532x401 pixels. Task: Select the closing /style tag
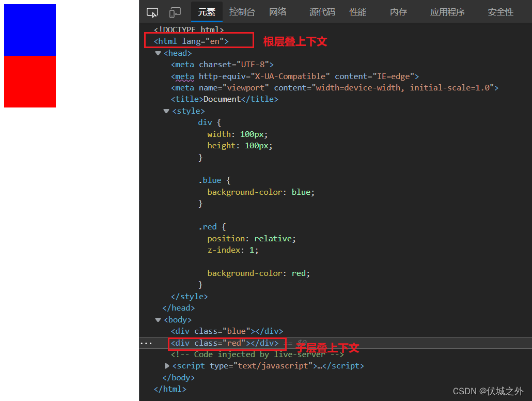(x=190, y=297)
